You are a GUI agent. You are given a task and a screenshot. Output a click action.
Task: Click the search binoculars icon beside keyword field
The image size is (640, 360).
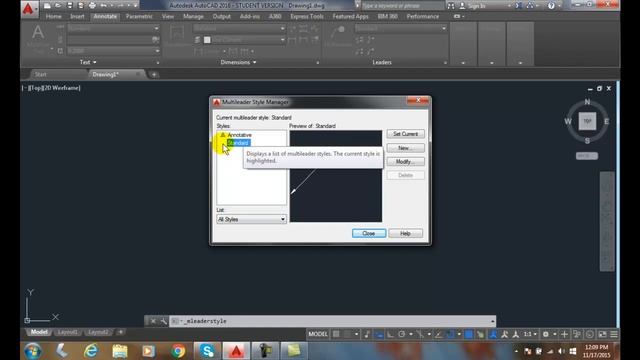pyautogui.click(x=451, y=6)
